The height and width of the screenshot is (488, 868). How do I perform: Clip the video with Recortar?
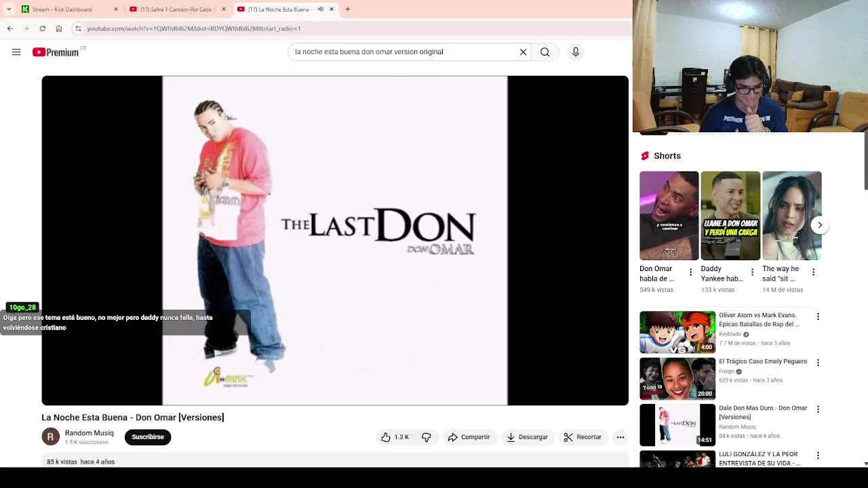(x=583, y=437)
